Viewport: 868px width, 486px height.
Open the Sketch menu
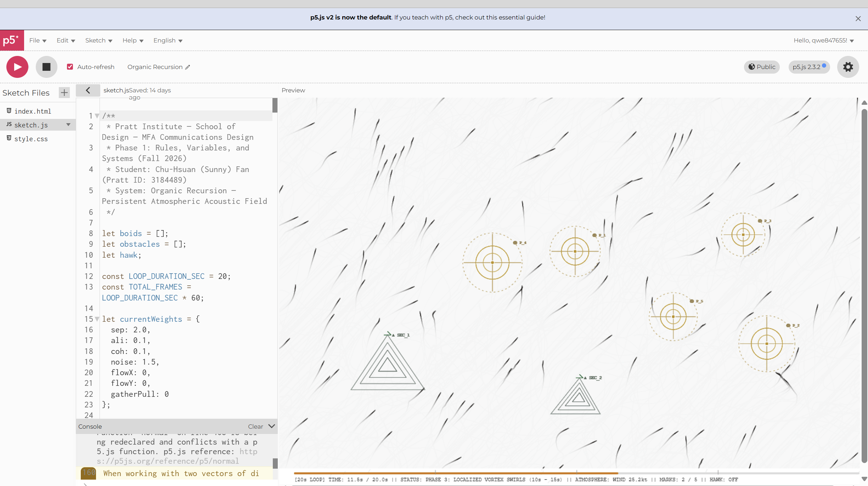tap(98, 40)
